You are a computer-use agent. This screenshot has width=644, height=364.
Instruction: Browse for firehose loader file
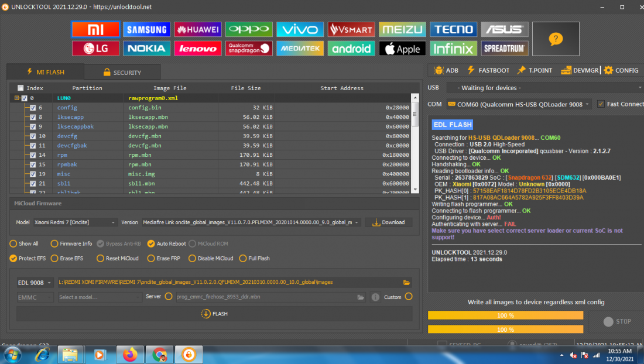click(x=361, y=297)
